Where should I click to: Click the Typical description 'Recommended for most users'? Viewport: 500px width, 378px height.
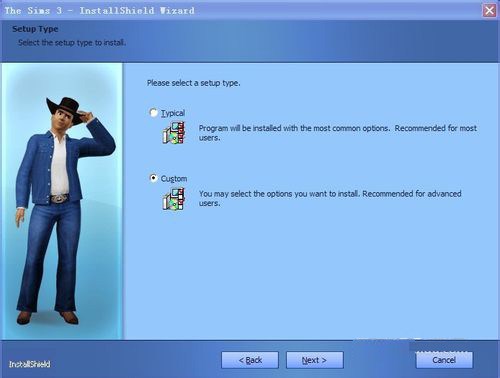point(338,133)
